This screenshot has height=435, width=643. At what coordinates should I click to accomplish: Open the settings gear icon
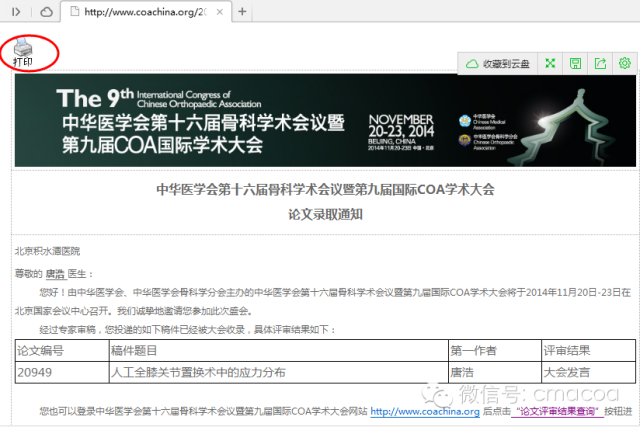(625, 64)
